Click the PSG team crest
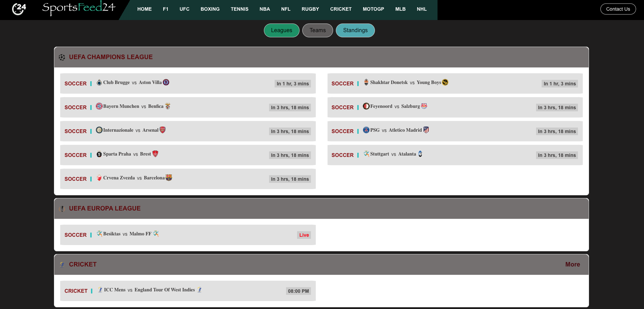The image size is (644, 309). tap(366, 130)
